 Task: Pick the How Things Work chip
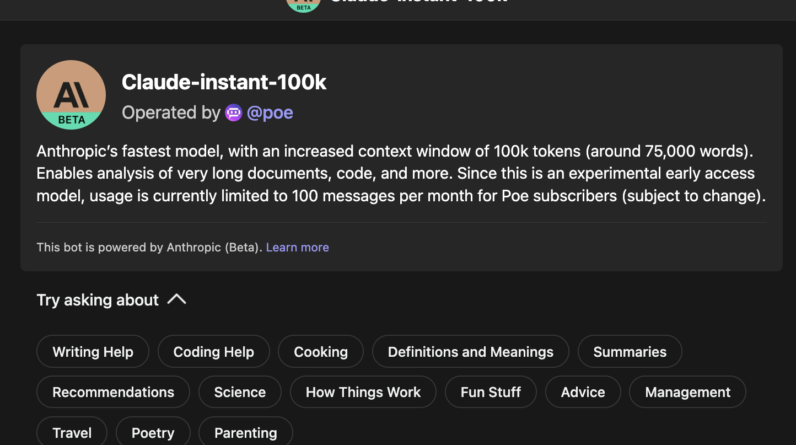(x=363, y=392)
